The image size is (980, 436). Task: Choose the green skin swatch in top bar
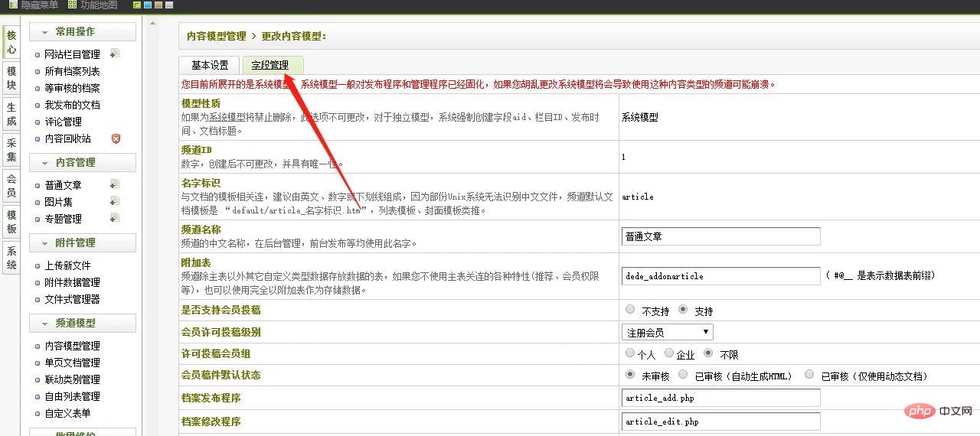[137, 5]
